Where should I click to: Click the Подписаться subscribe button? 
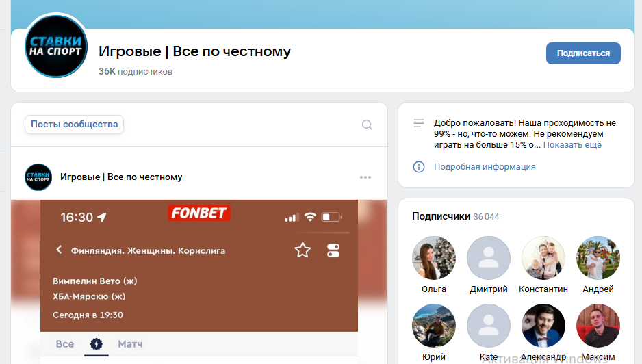[x=583, y=53]
